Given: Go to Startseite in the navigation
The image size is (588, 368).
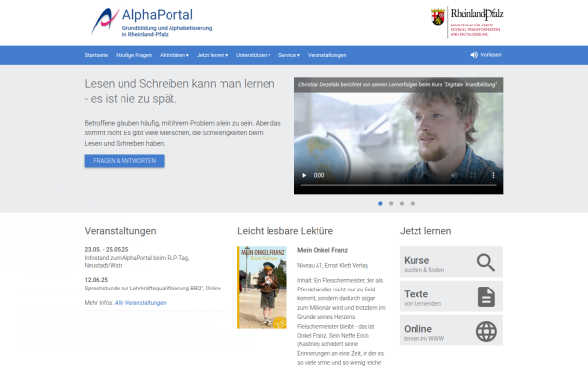Looking at the screenshot, I should point(96,55).
